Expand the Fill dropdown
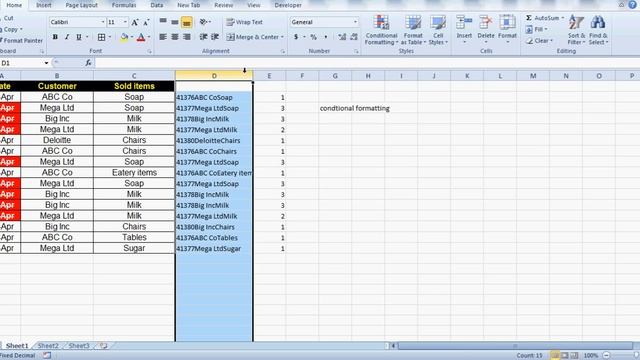The height and width of the screenshot is (360, 640). 546,29
